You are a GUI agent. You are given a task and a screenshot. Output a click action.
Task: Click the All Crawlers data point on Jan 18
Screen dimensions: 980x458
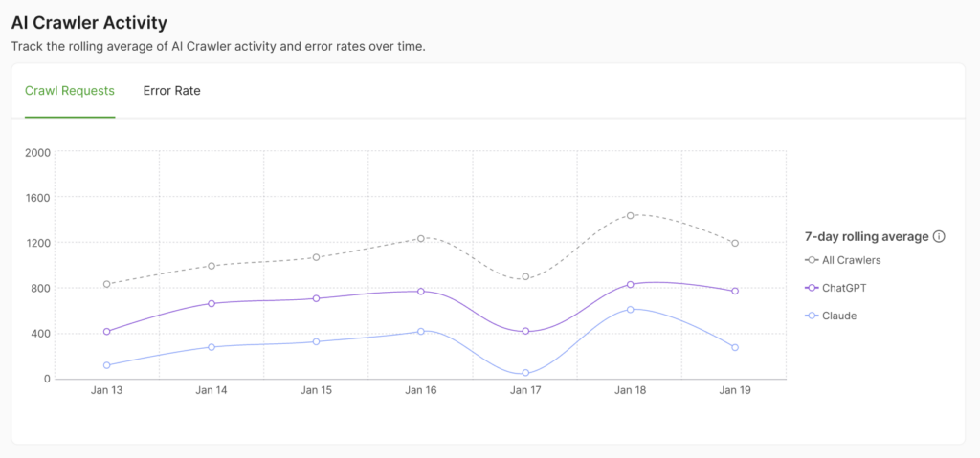(x=630, y=215)
